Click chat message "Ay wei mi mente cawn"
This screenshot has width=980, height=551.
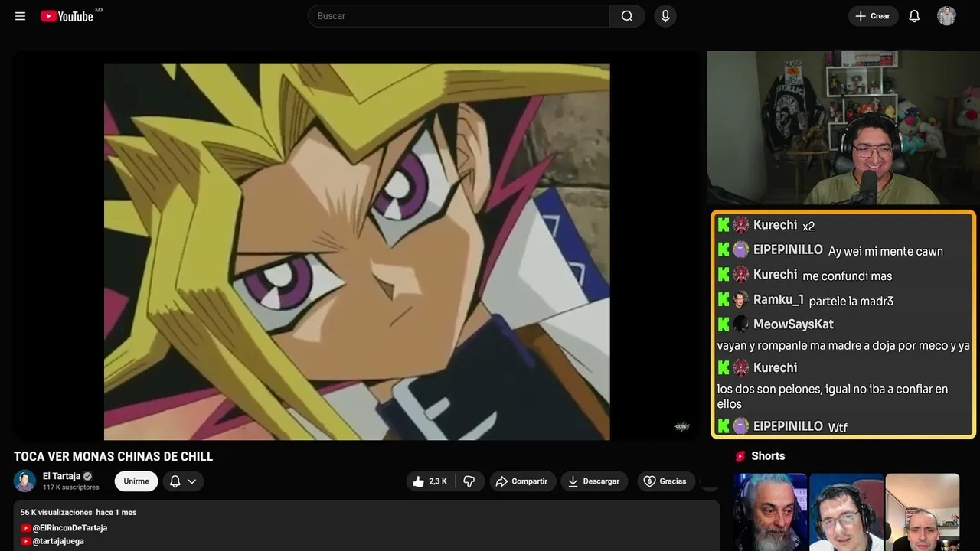point(886,251)
